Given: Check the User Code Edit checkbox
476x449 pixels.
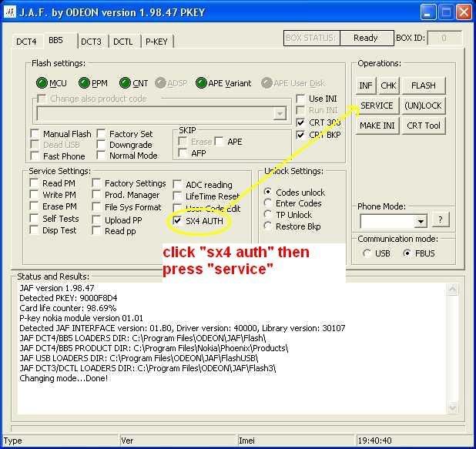Looking at the screenshot, I should pos(177,208).
